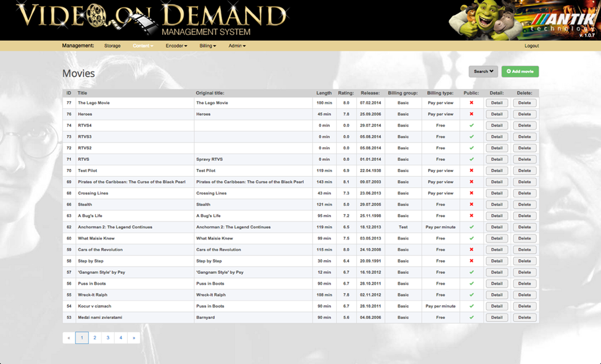The image size is (601, 364).
Task: Open Detail for Test Pilot
Action: (x=497, y=171)
